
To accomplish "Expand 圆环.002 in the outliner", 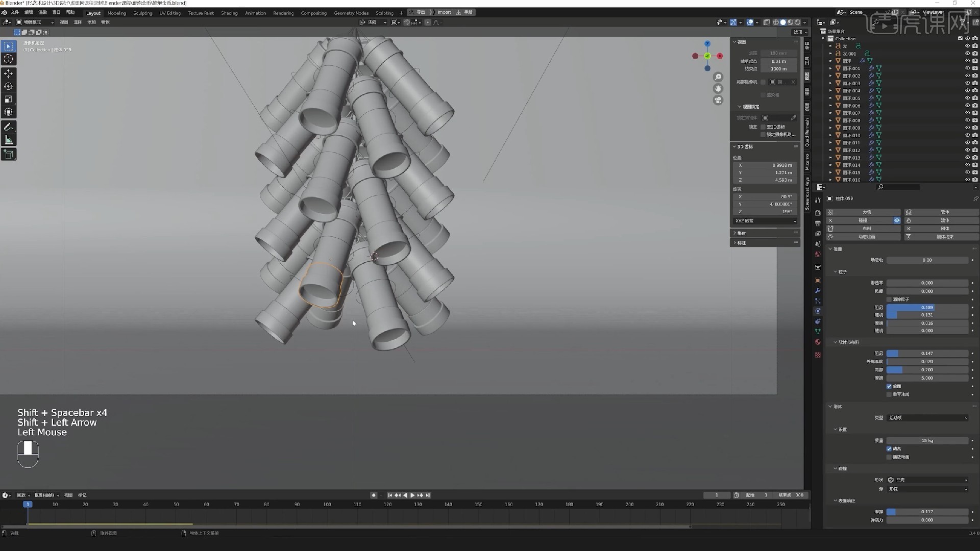I will click(x=830, y=76).
